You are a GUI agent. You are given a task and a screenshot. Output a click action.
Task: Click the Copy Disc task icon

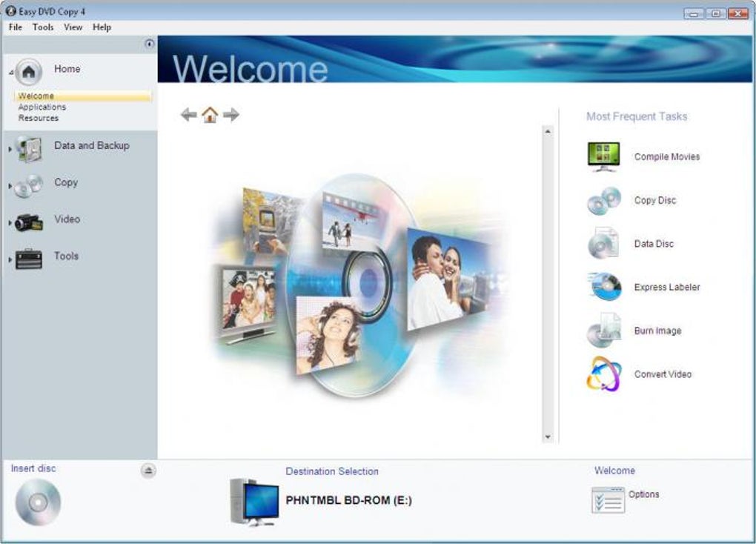point(603,200)
